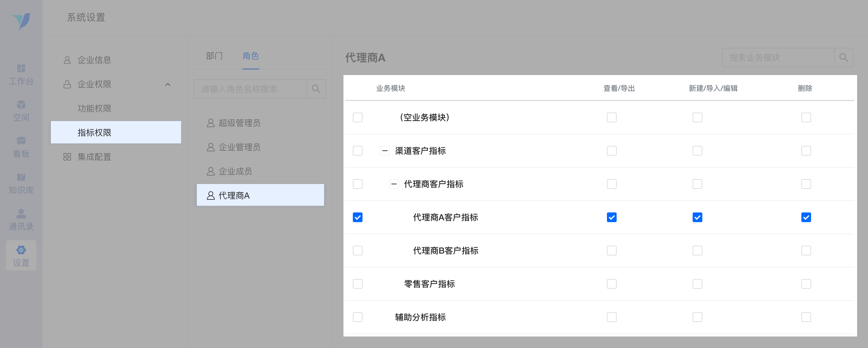Check the row checkbox for 代理商B客户指标

(357, 251)
